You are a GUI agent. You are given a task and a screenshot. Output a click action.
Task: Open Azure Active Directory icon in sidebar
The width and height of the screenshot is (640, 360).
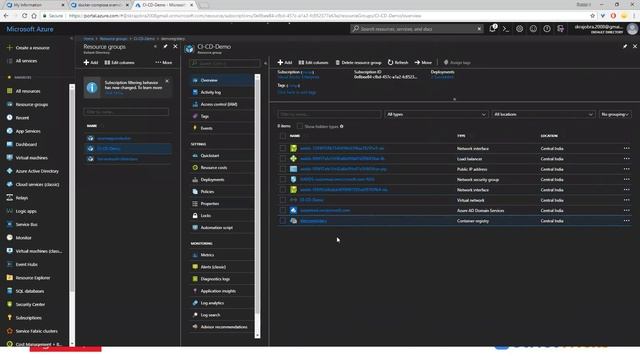pos(9,171)
